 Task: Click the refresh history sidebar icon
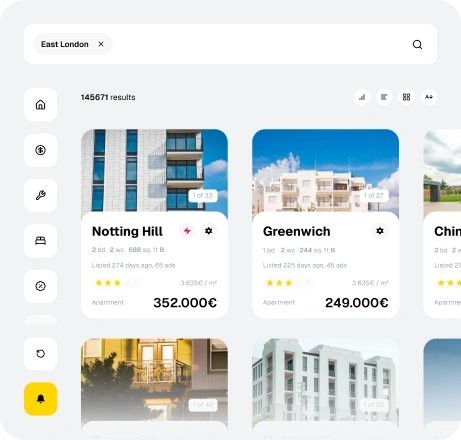pyautogui.click(x=40, y=353)
